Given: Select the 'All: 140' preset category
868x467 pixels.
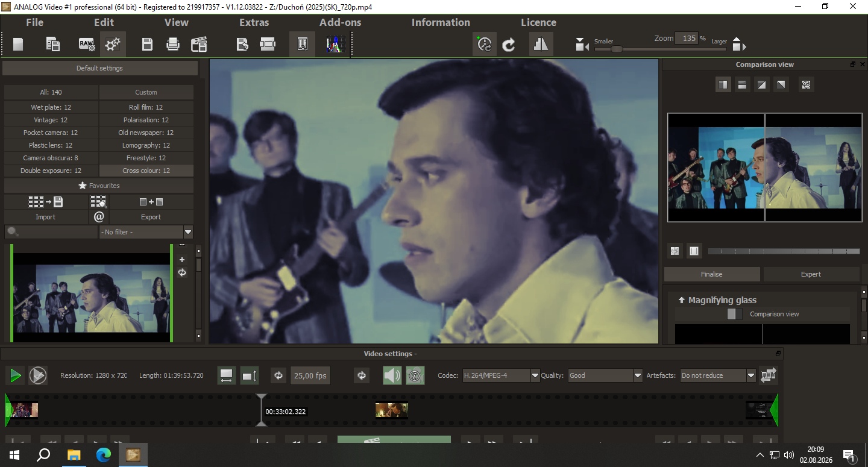Looking at the screenshot, I should point(51,92).
